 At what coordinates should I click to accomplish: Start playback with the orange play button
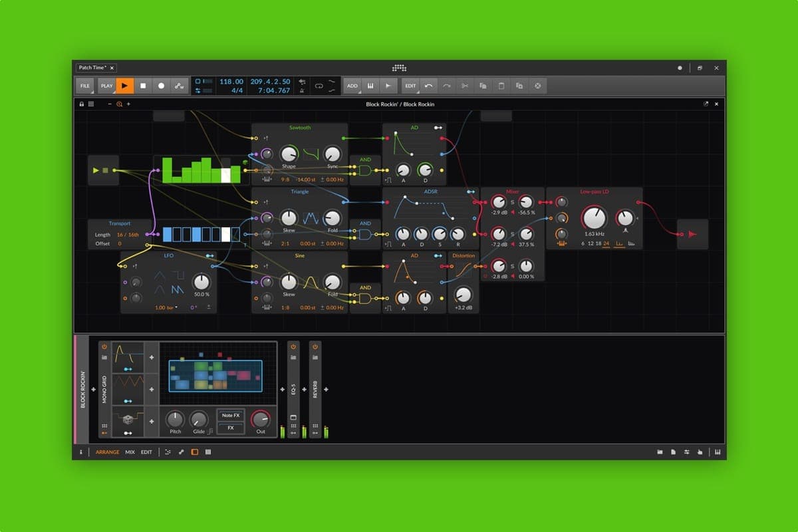tap(125, 86)
